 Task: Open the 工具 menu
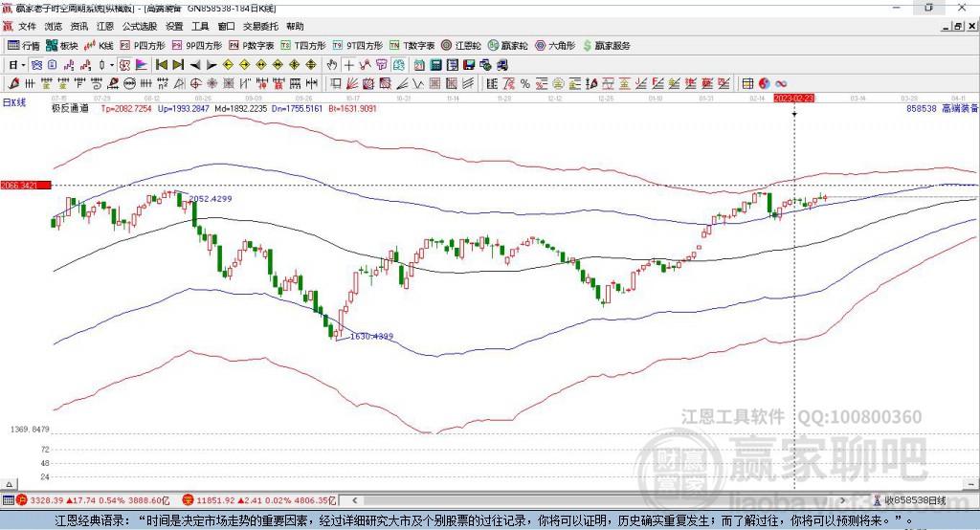[x=200, y=26]
